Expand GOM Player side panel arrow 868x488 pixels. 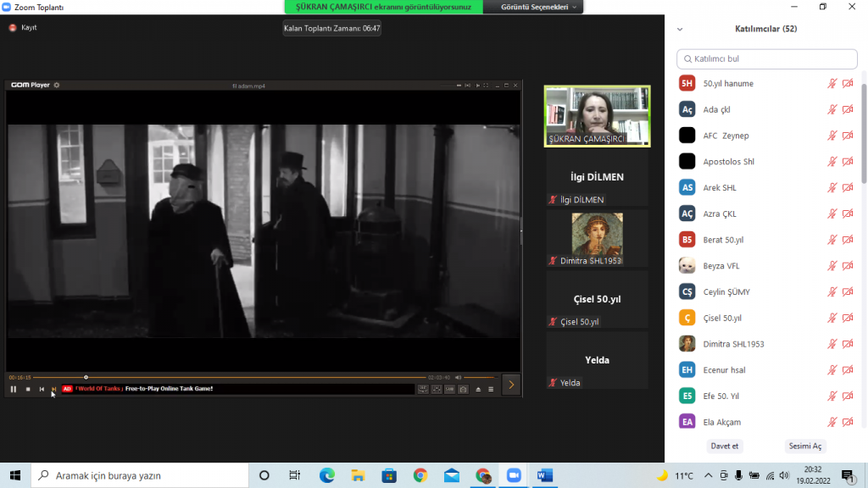click(511, 385)
